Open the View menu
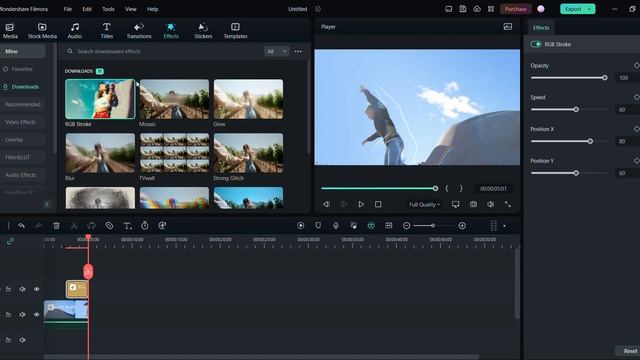Image resolution: width=640 pixels, height=360 pixels. pos(131,9)
